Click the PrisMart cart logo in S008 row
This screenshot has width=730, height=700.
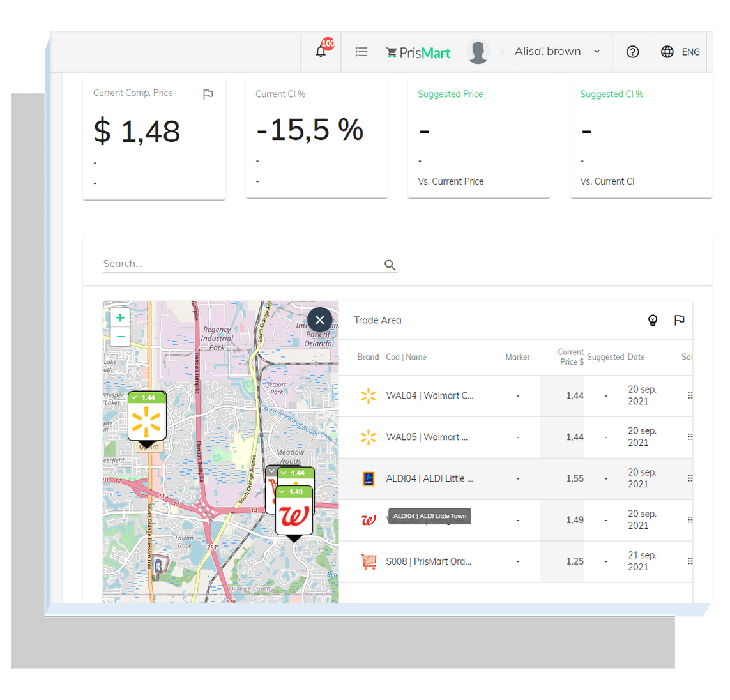[x=369, y=561]
